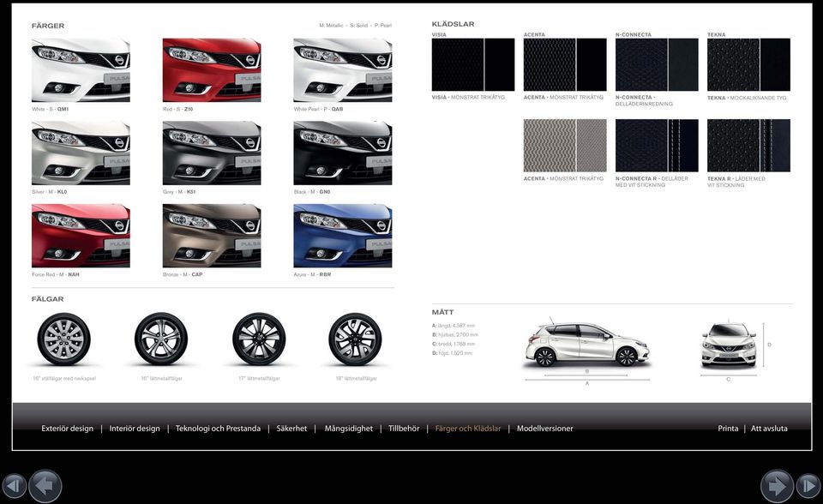Click the 'VISIA - MÖNSTRAT TRIKÅTYG' caption
This screenshot has height=504, width=823.
point(468,97)
